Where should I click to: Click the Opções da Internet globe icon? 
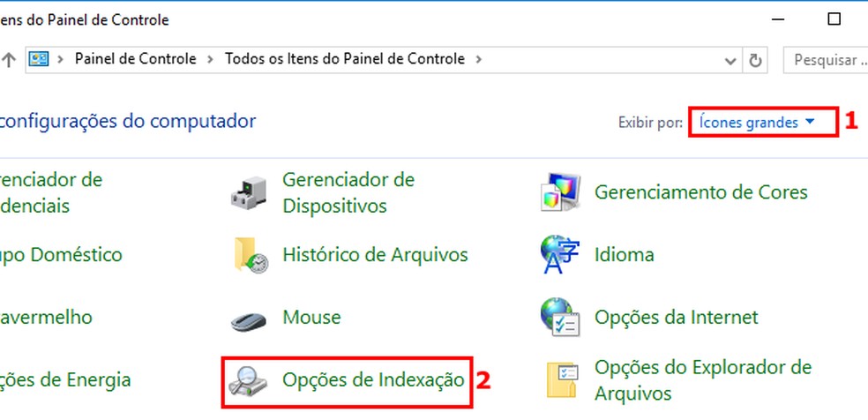pos(561,318)
